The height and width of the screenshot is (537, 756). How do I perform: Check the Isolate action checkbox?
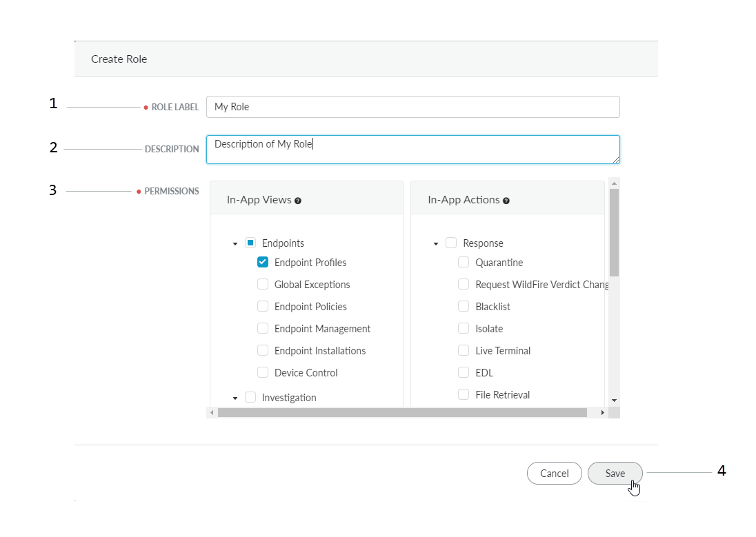[464, 328]
